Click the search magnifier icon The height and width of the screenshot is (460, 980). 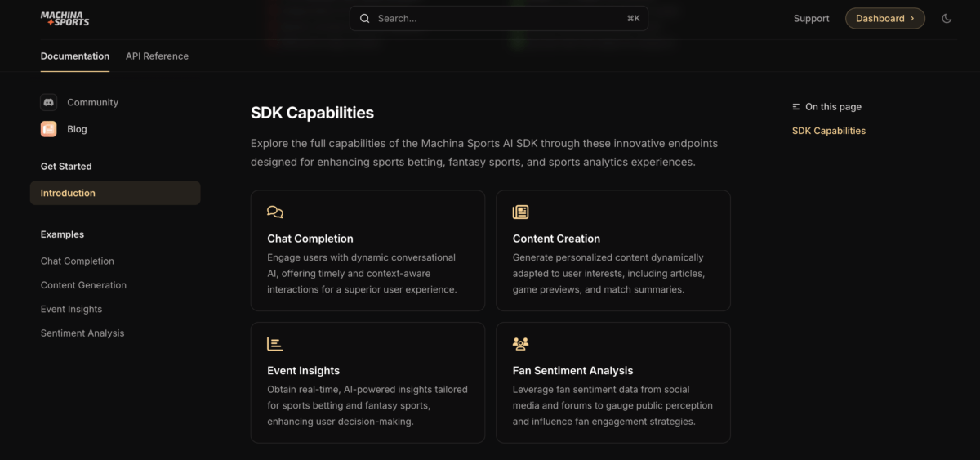click(x=364, y=18)
